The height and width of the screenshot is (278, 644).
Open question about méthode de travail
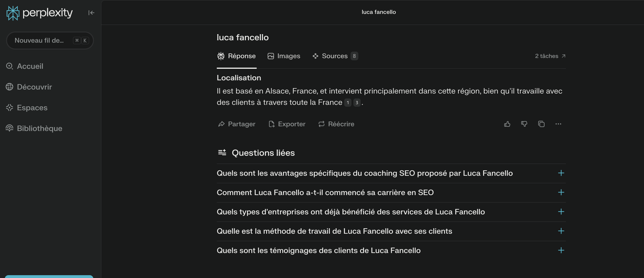[391, 231]
